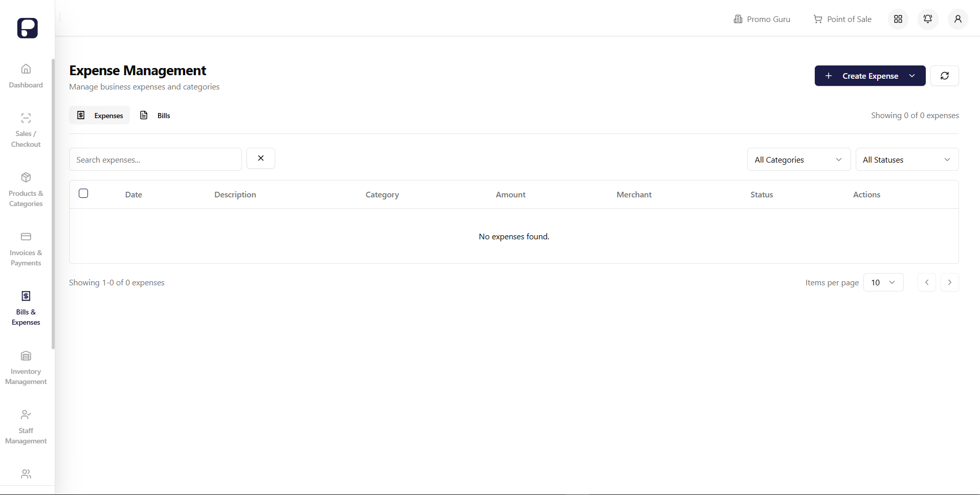Navigate to Invoices & Payments
Screen dimensions: 980x495
tap(26, 249)
